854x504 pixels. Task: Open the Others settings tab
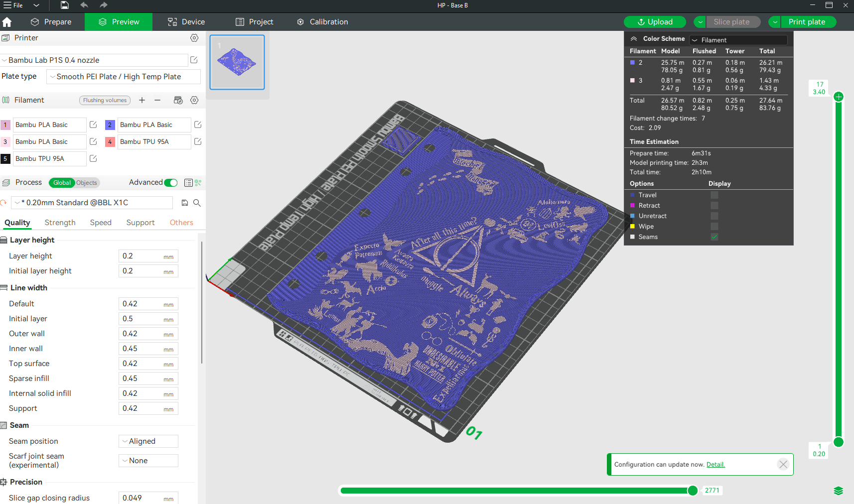click(x=181, y=223)
